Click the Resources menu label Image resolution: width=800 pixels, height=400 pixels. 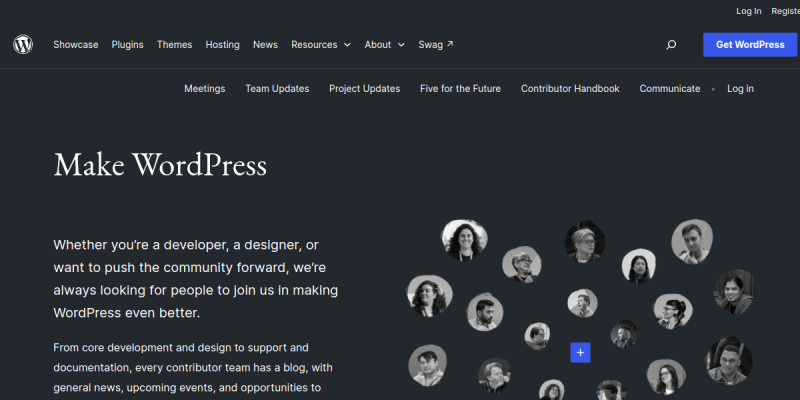tap(314, 44)
